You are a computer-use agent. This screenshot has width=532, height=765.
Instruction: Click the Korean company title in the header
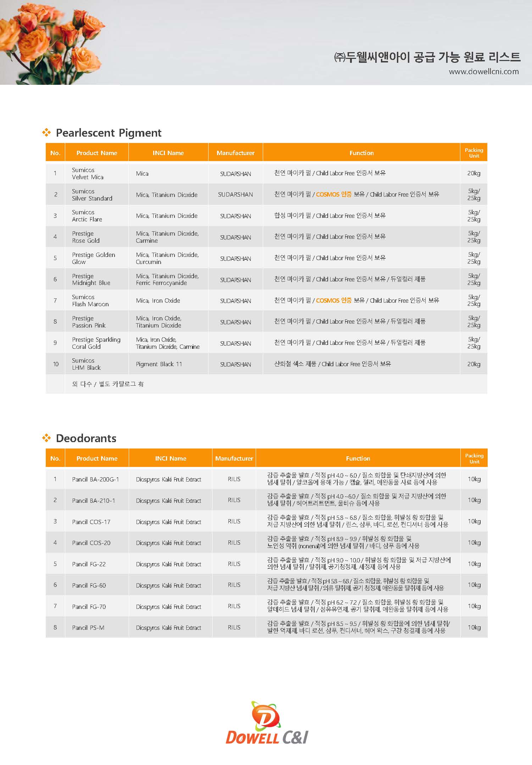[427, 57]
